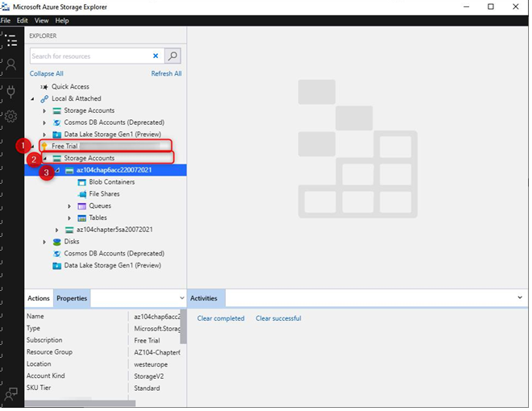This screenshot has height=411, width=532.
Task: Expand the Queues node
Action: [69, 206]
